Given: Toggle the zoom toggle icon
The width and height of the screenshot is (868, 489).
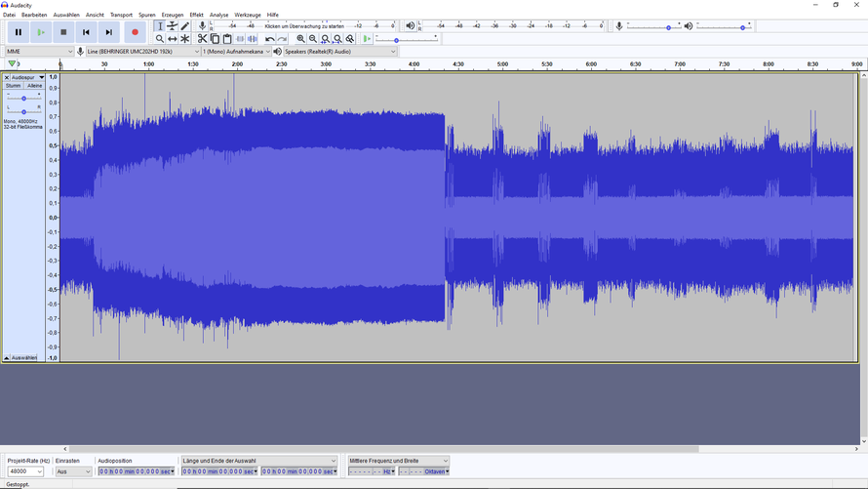Looking at the screenshot, I should click(x=350, y=39).
